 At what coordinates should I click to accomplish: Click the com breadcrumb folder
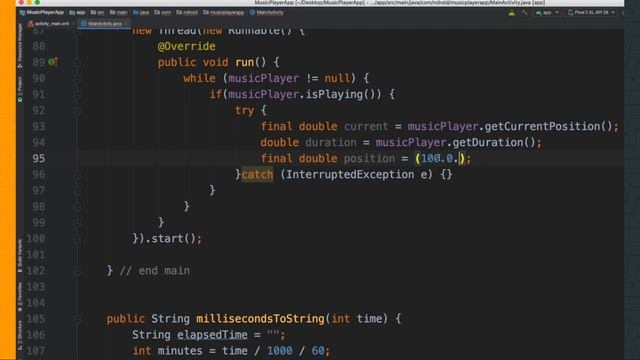pyautogui.click(x=162, y=13)
